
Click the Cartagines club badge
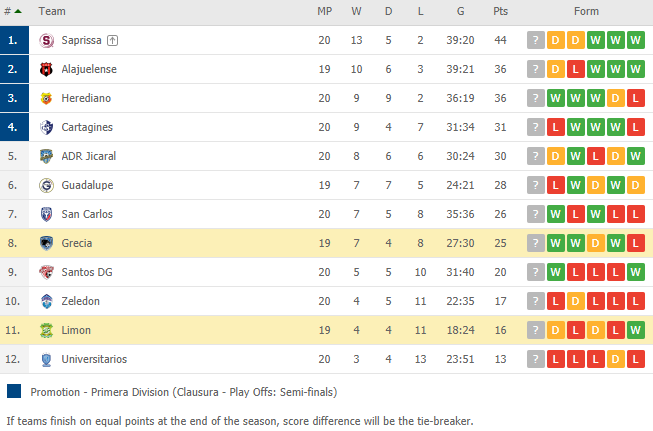[x=46, y=127]
